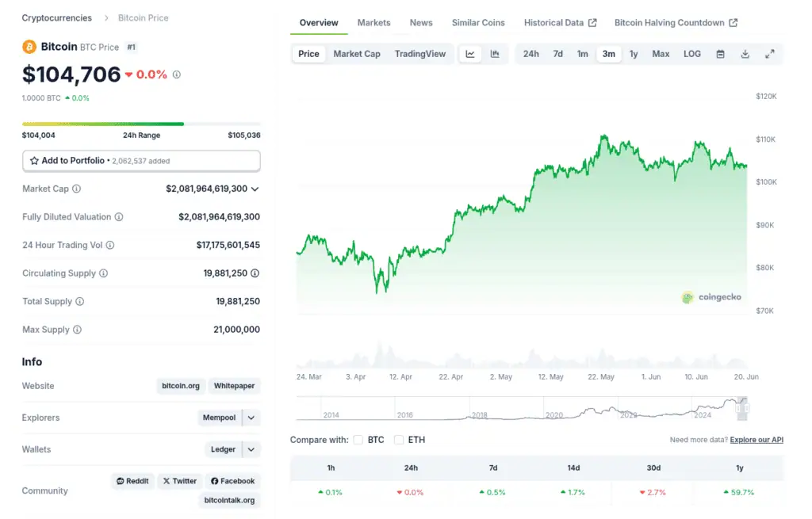Click the 24 Hour Trading Vol info icon

coord(110,245)
